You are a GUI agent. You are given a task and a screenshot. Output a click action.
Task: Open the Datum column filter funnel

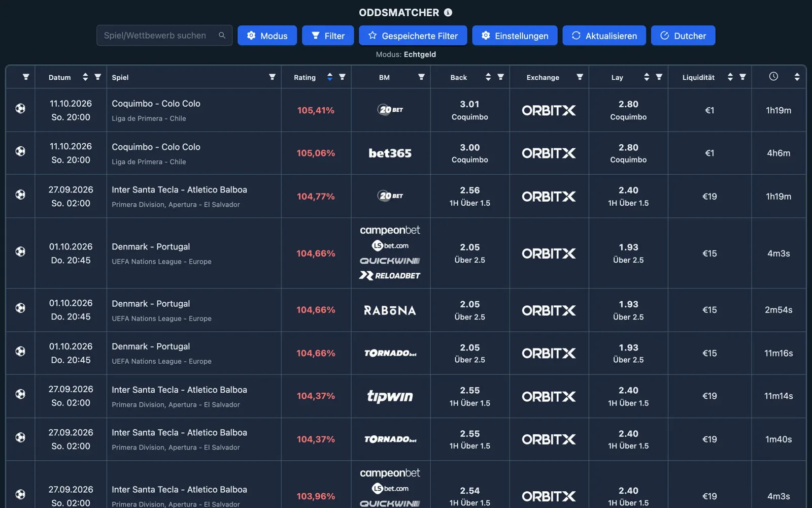coord(98,77)
